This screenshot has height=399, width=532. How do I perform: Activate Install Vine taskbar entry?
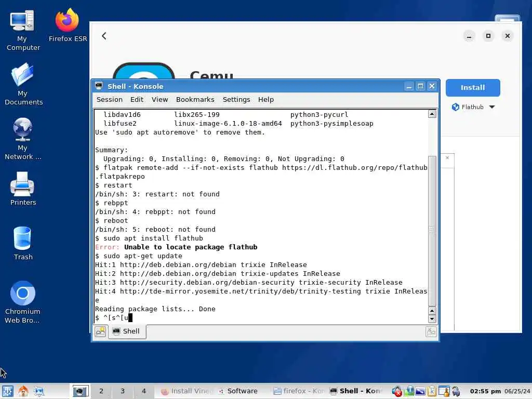click(187, 391)
